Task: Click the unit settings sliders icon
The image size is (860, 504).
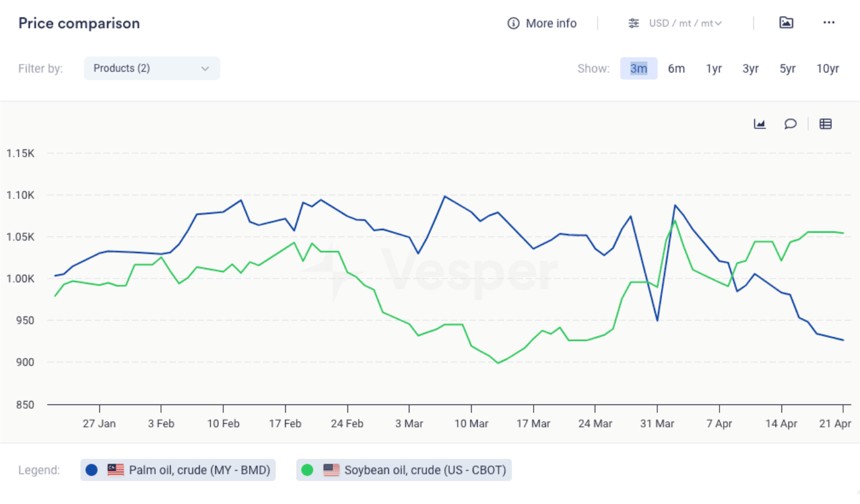Action: (x=633, y=24)
